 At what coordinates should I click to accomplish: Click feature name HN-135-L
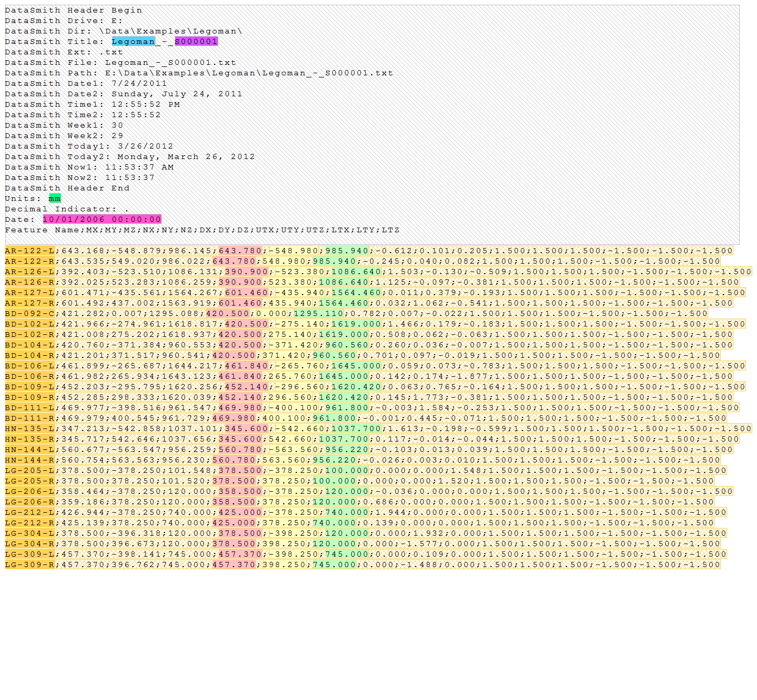(30, 428)
